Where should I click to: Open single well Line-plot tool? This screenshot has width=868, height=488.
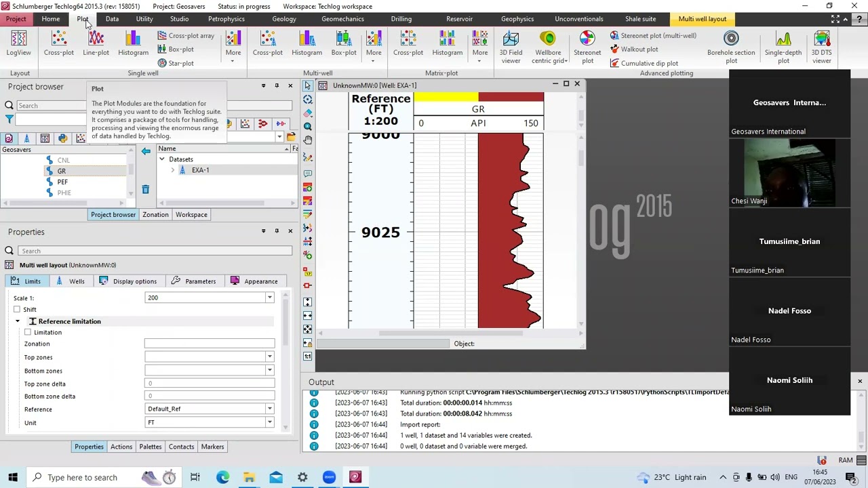(x=96, y=43)
